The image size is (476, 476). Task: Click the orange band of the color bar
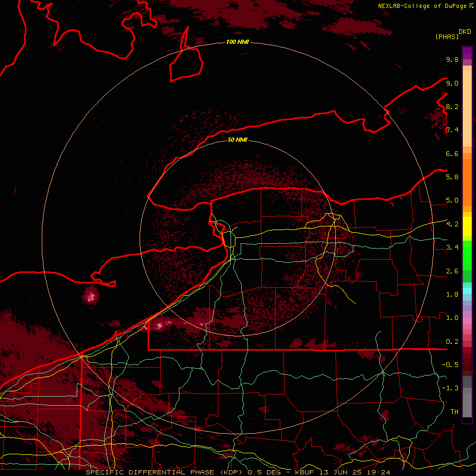pos(467,183)
